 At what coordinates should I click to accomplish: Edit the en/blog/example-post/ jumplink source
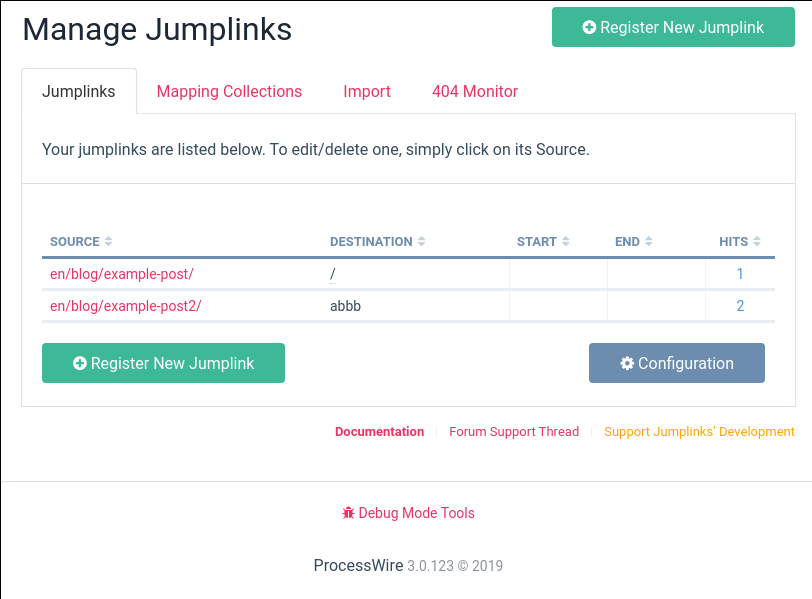coord(122,274)
